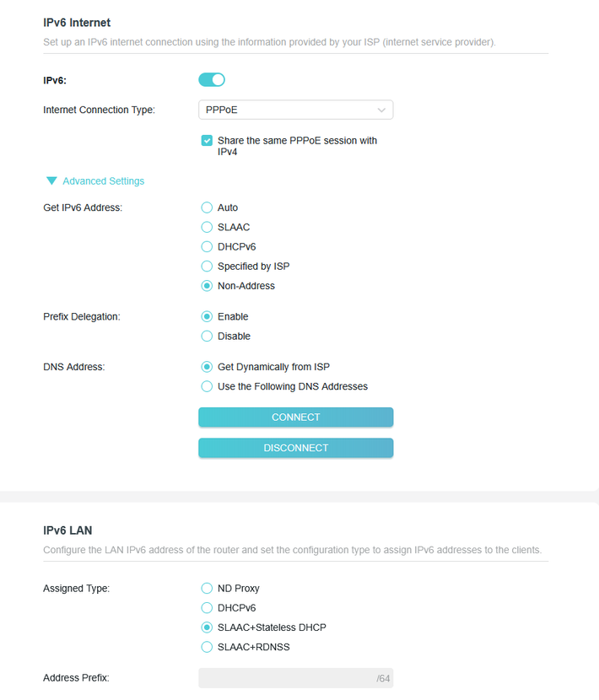Viewport: 599px width, 700px height.
Task: Pick the Specified by ISP option
Action: (x=207, y=267)
